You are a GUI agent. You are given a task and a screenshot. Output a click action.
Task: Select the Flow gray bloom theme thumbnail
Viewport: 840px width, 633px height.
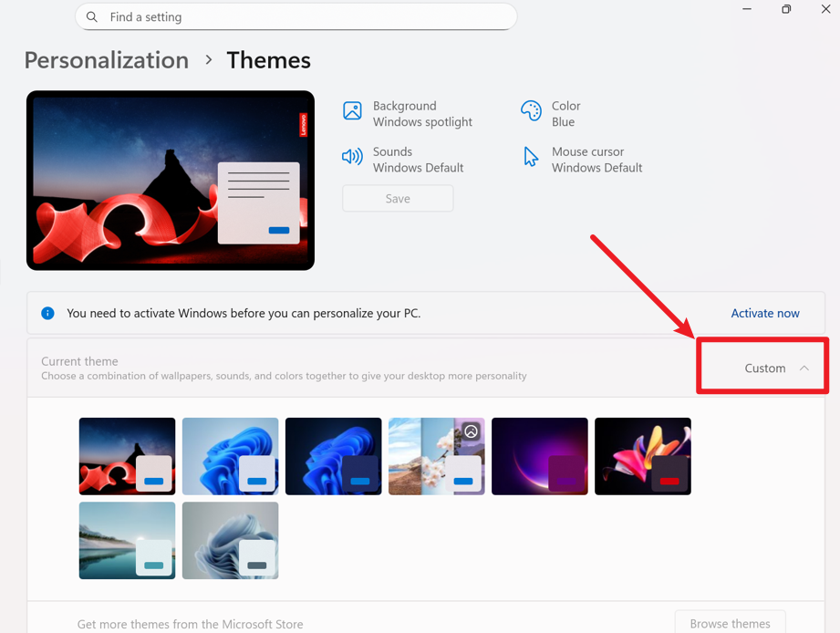tap(231, 540)
